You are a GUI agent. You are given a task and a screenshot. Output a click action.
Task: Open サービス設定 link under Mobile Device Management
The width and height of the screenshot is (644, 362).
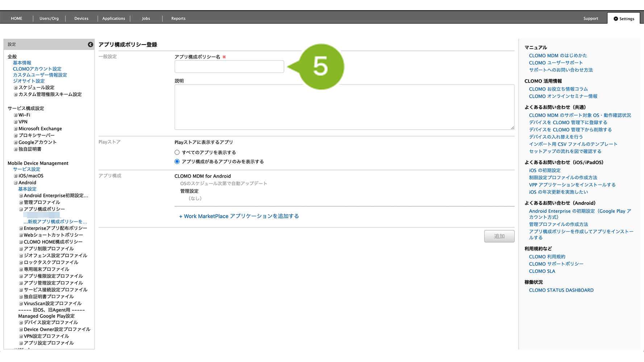(x=27, y=169)
